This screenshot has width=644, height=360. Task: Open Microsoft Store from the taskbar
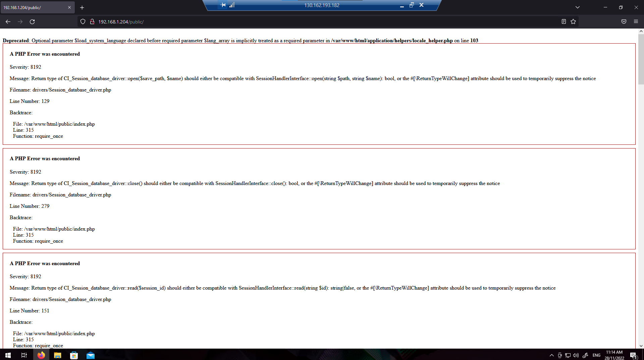(x=74, y=355)
